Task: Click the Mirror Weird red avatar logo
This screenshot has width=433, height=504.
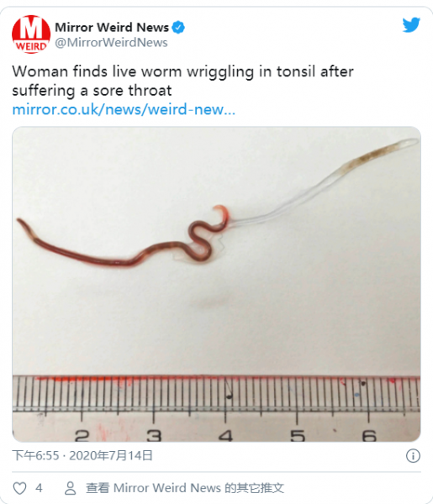Action: point(31,34)
